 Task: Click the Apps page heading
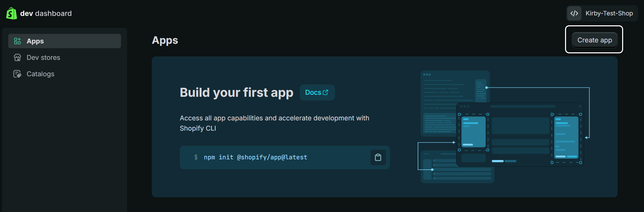click(165, 40)
